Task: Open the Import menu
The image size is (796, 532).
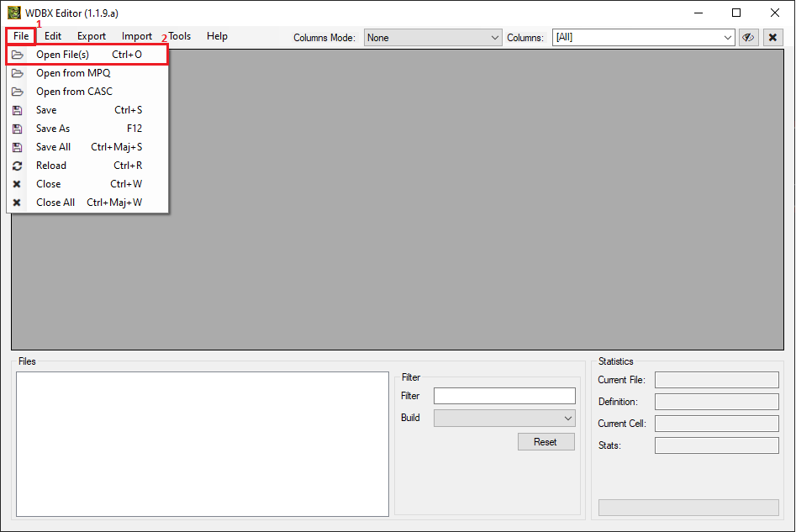Action: [x=136, y=36]
